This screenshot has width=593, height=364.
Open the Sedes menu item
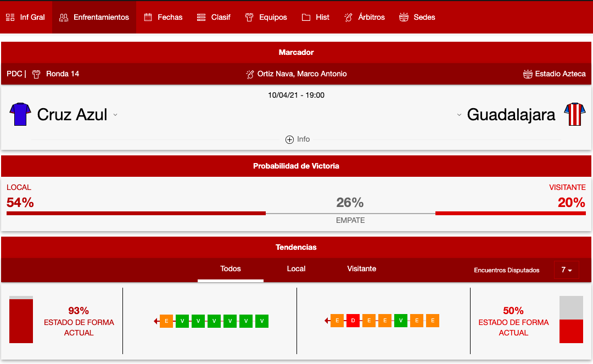(x=417, y=18)
